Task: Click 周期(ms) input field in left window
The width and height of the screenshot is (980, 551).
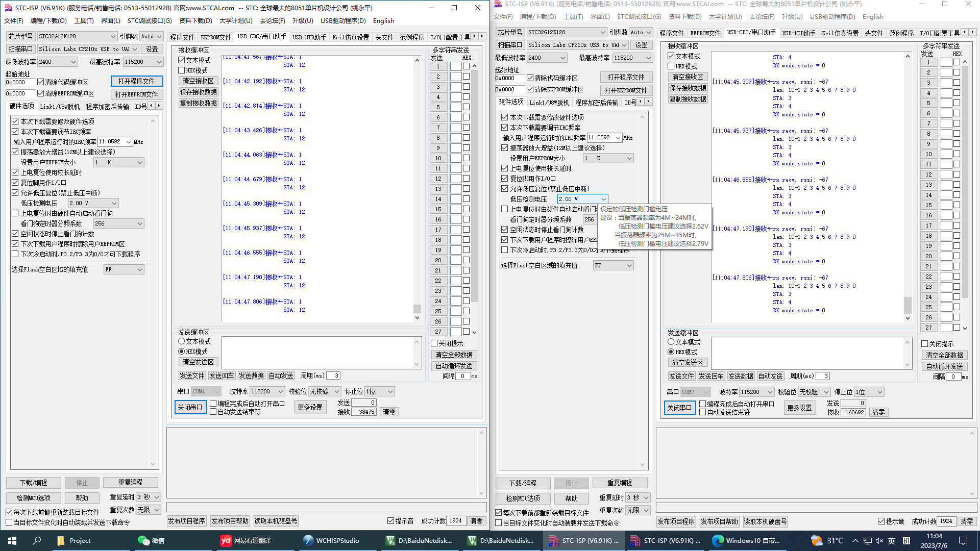Action: (x=333, y=375)
